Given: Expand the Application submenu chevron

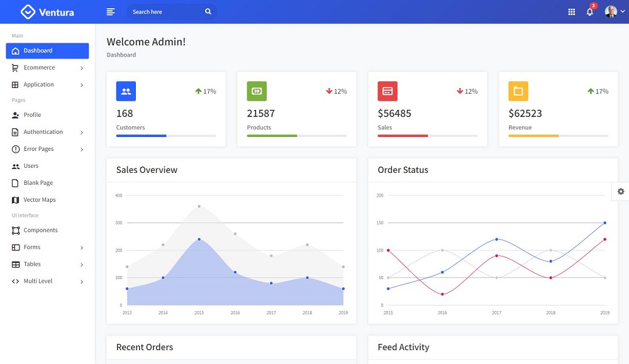Looking at the screenshot, I should 82,85.
